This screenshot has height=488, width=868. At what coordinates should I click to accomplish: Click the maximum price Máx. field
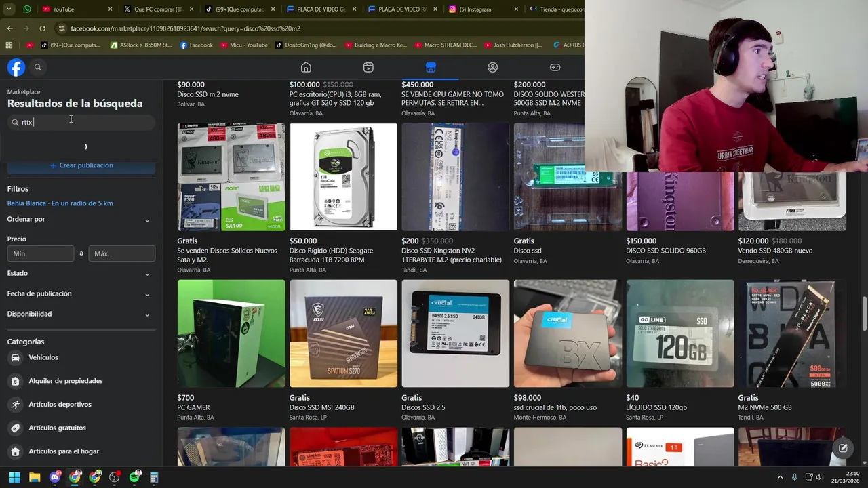[122, 253]
